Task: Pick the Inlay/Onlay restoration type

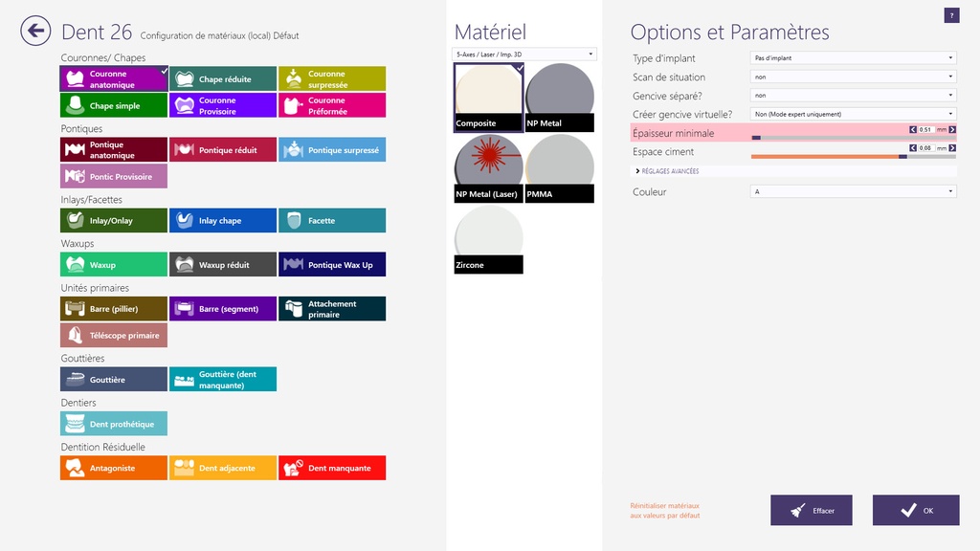Action: pos(113,221)
